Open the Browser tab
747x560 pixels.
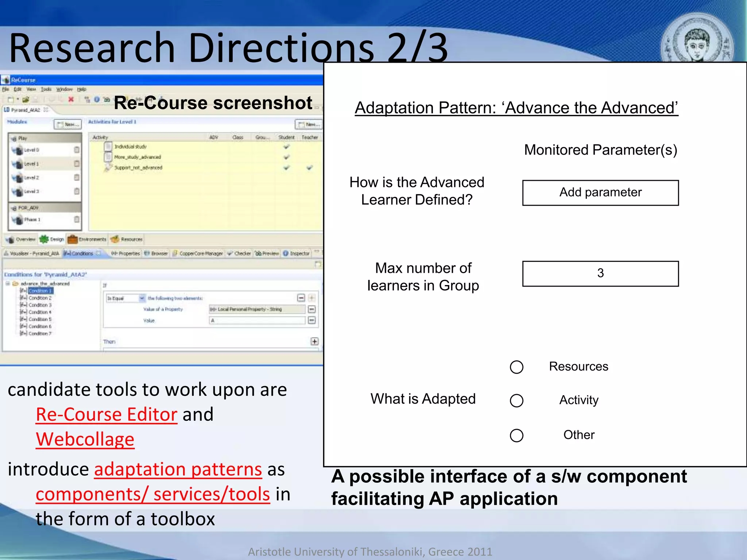(x=156, y=253)
